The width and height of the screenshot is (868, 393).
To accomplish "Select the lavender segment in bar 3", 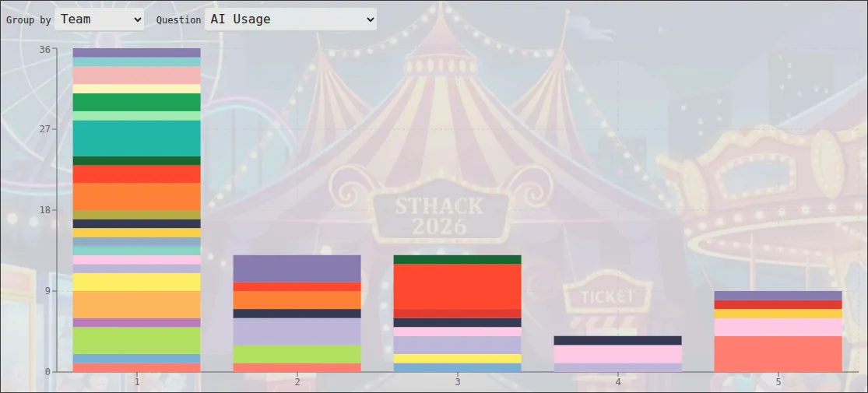I will point(457,345).
